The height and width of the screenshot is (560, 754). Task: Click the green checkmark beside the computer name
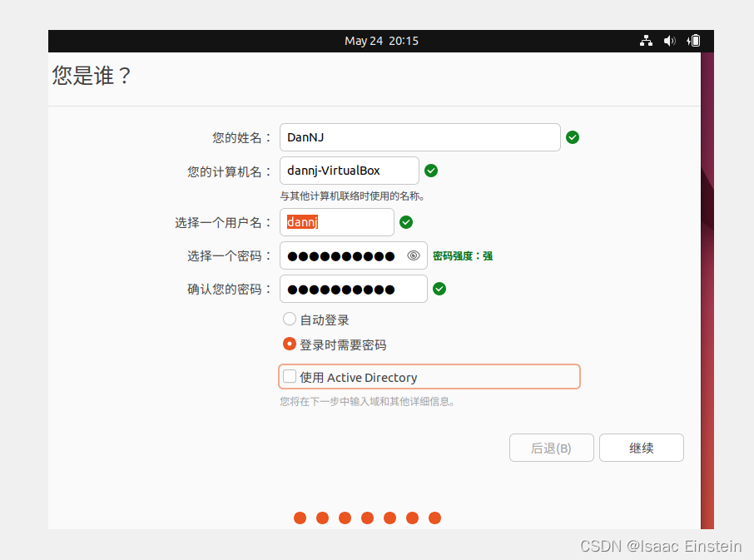[431, 171]
